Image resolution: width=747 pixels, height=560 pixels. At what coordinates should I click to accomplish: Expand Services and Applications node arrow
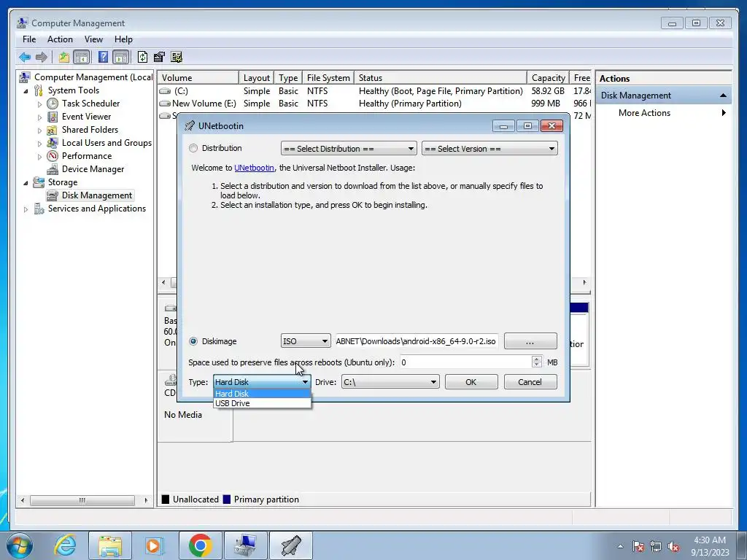(26, 209)
